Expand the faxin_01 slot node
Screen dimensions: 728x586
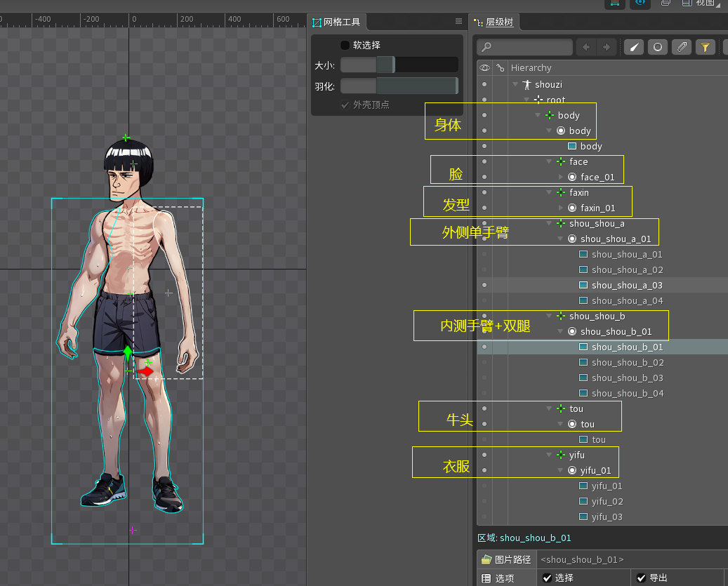561,208
